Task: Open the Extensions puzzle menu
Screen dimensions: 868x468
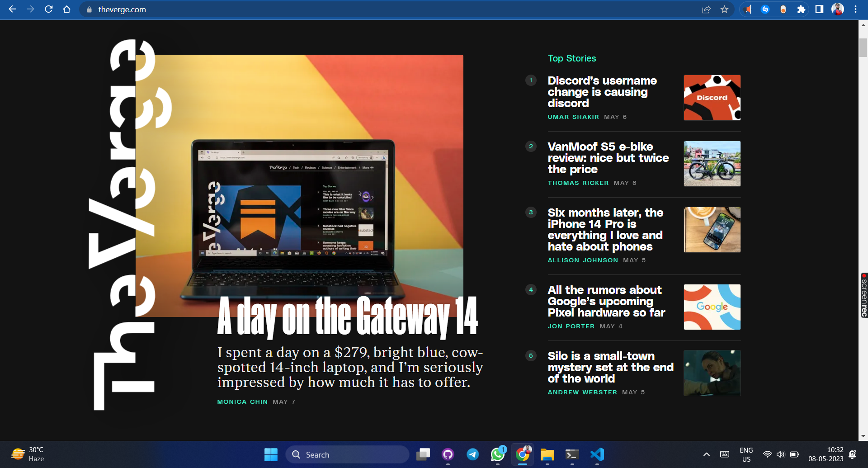Action: 801,9
